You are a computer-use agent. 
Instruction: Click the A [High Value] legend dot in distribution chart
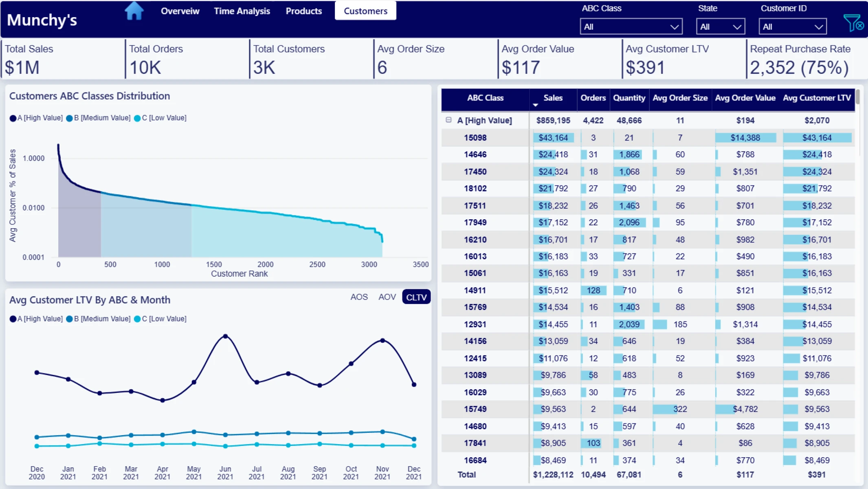13,118
